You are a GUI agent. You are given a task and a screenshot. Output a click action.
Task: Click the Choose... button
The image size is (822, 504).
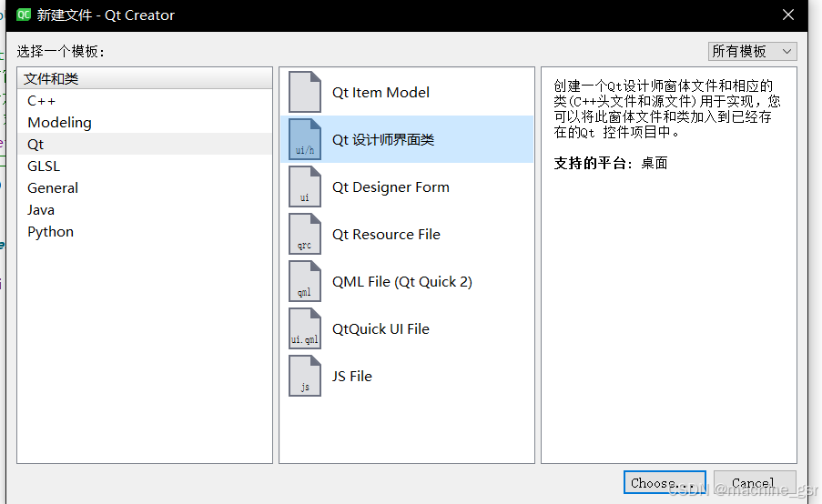point(665,482)
